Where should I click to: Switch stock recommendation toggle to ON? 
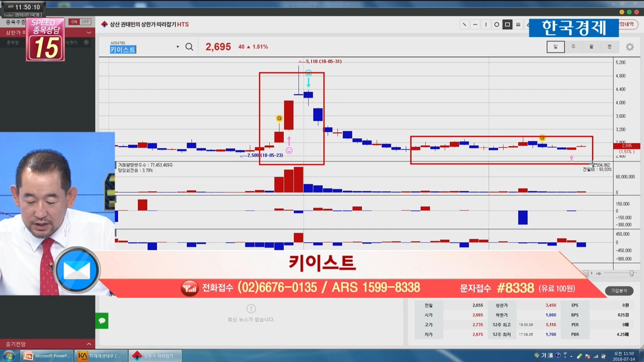[x=74, y=22]
